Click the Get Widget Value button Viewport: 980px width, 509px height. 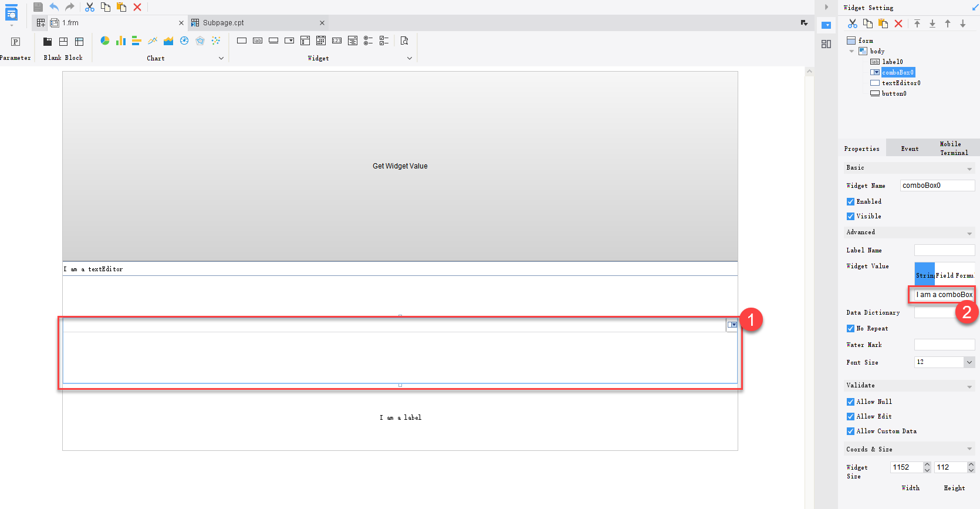(x=400, y=166)
